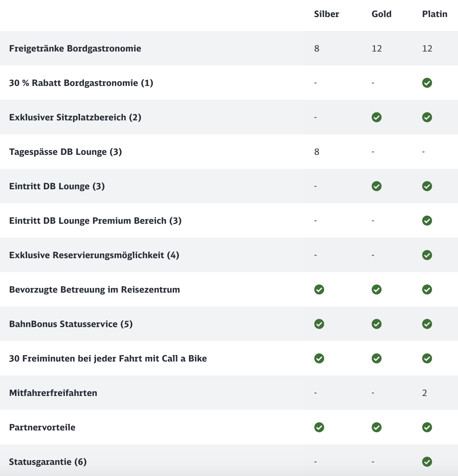This screenshot has width=458, height=476.
Task: Click Silber checkmark for Partnervorteile
Action: (319, 427)
